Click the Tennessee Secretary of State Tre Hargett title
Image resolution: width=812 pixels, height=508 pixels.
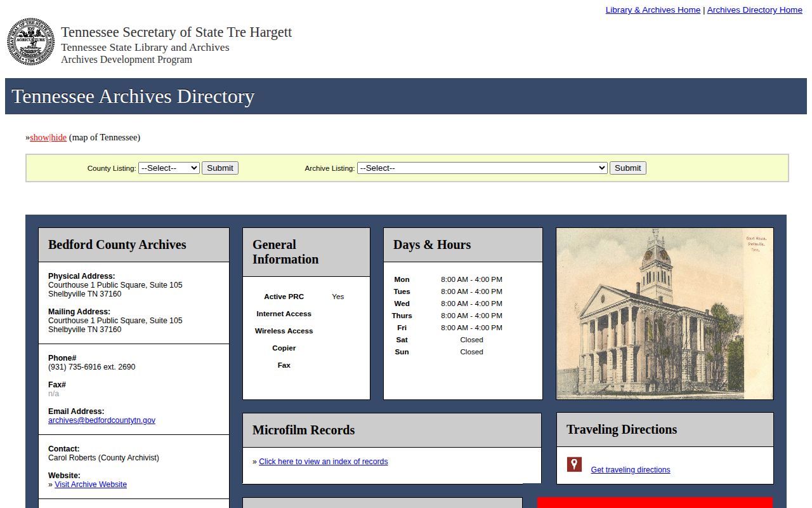[176, 32]
